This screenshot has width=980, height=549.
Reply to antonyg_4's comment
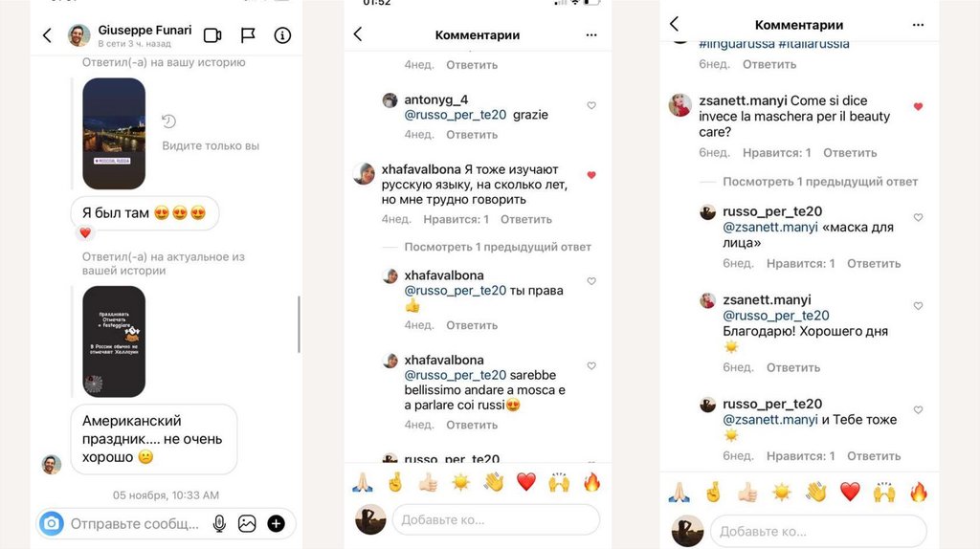(472, 135)
